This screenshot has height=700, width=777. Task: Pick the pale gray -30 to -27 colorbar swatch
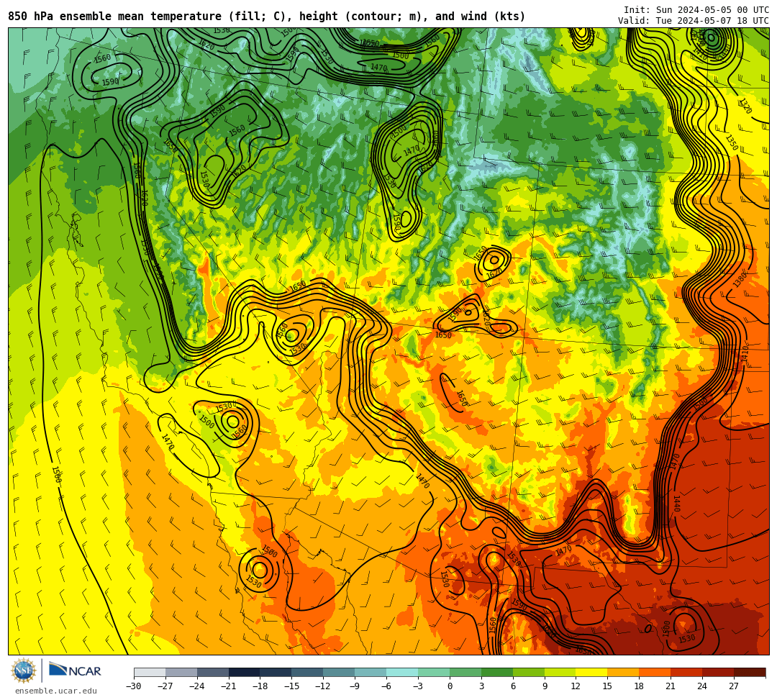click(x=150, y=672)
